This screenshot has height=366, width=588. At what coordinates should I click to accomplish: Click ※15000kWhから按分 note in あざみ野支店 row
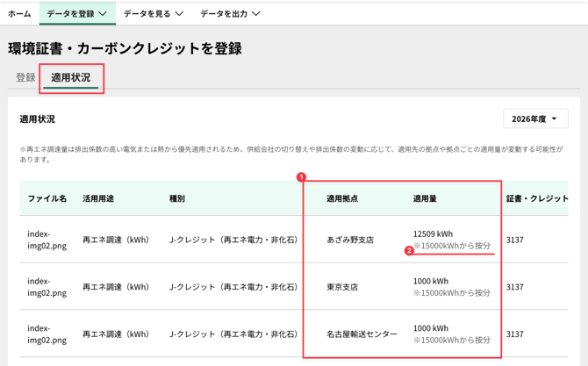click(452, 246)
